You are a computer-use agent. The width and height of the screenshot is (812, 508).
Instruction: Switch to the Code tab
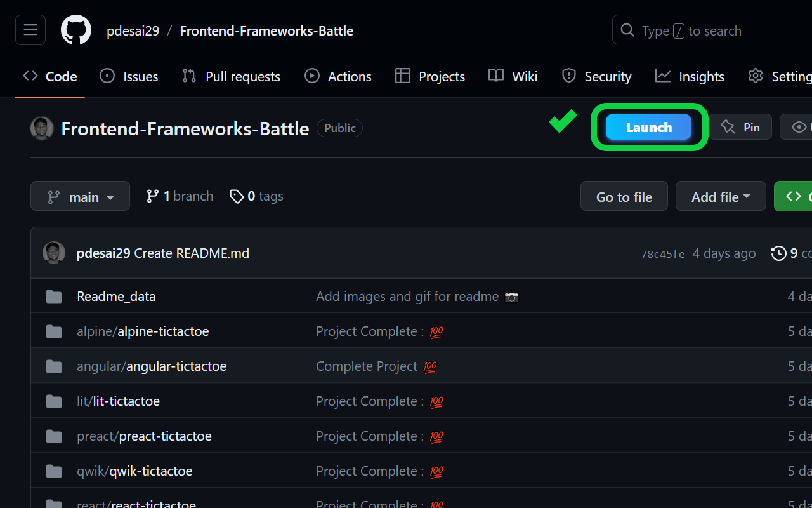click(x=50, y=76)
